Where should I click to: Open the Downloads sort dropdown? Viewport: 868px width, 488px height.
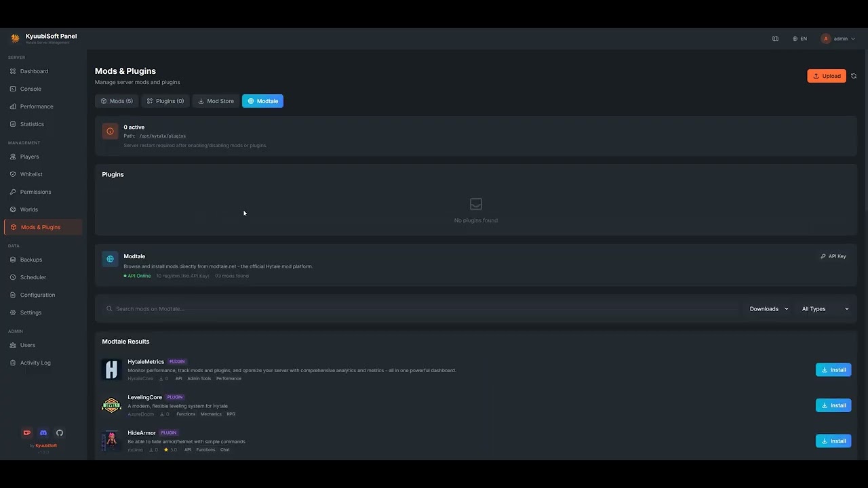(769, 309)
